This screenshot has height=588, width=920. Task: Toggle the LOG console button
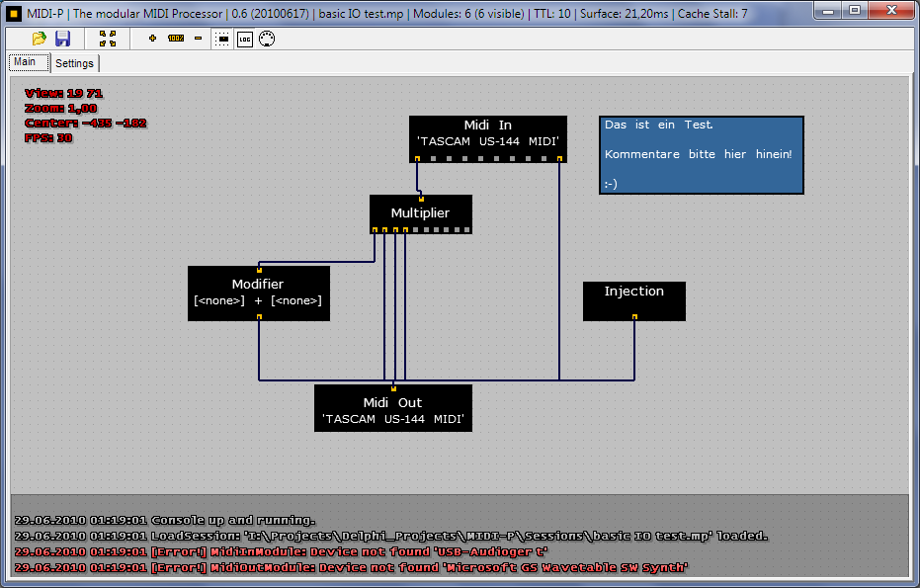click(244, 39)
